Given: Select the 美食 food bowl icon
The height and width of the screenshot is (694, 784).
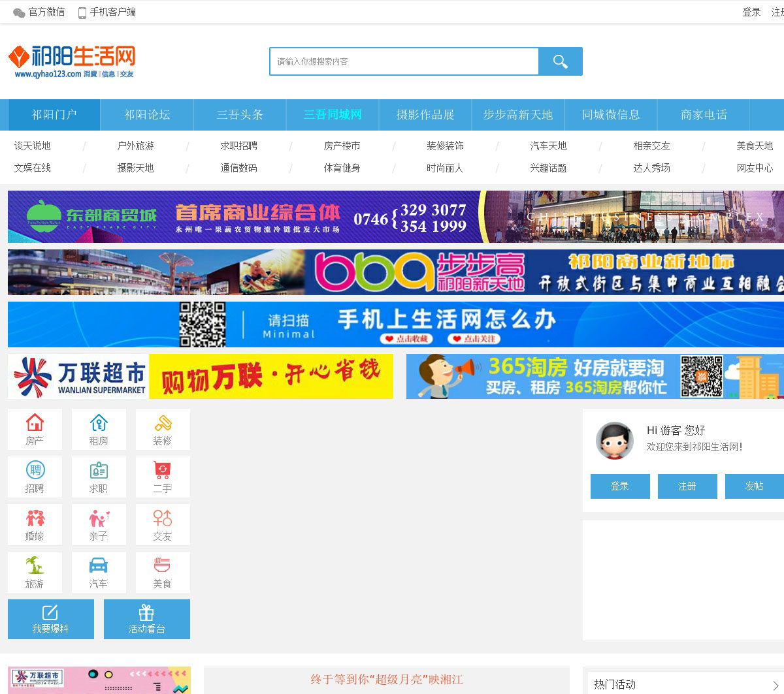Looking at the screenshot, I should 163,572.
